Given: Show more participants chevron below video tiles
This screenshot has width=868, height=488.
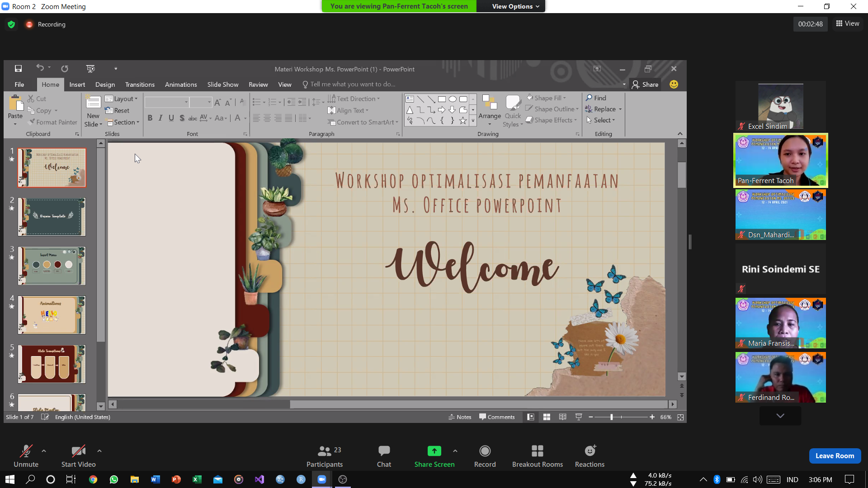Looking at the screenshot, I should [780, 416].
